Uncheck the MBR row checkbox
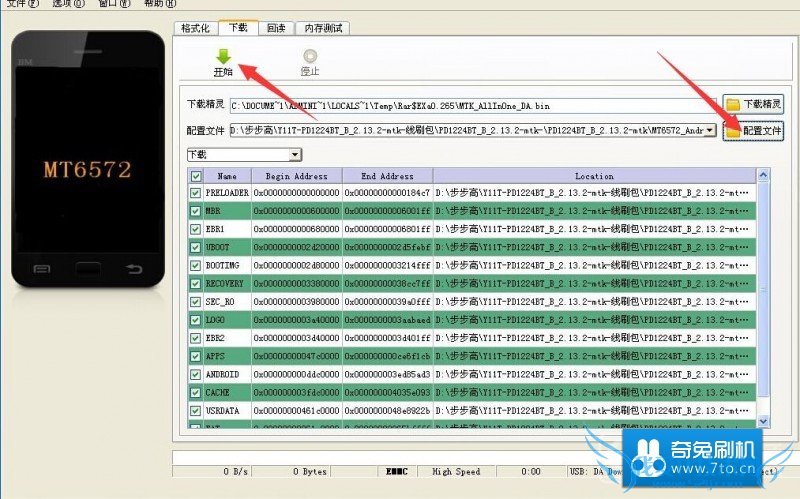800x499 pixels. pos(195,211)
